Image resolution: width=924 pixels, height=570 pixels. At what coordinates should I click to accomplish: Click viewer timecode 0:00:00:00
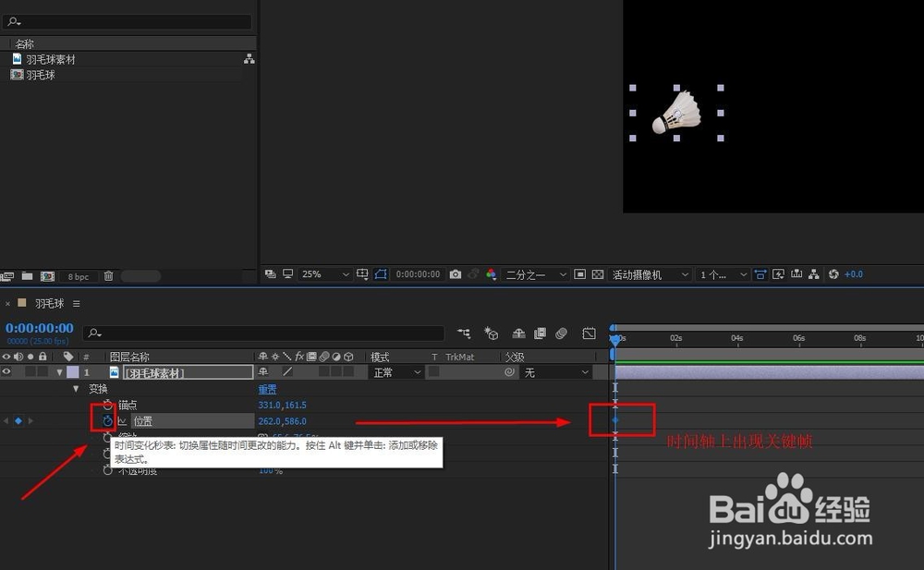pyautogui.click(x=418, y=274)
